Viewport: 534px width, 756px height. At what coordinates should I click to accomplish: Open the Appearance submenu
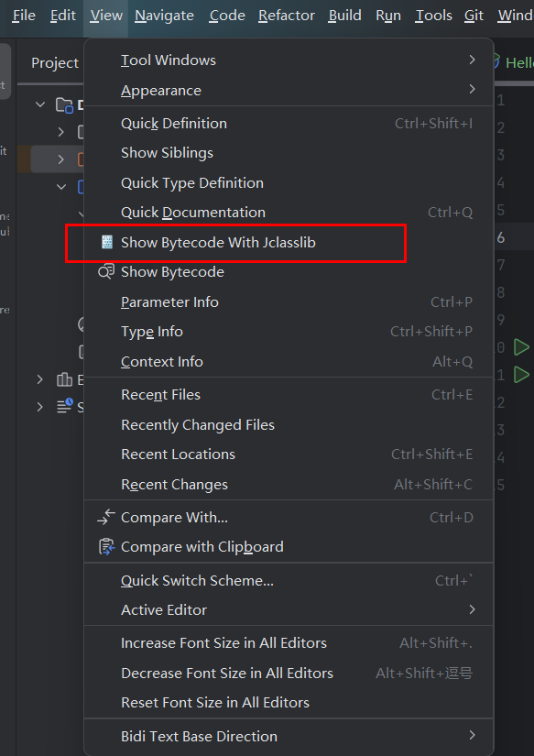[x=289, y=90]
